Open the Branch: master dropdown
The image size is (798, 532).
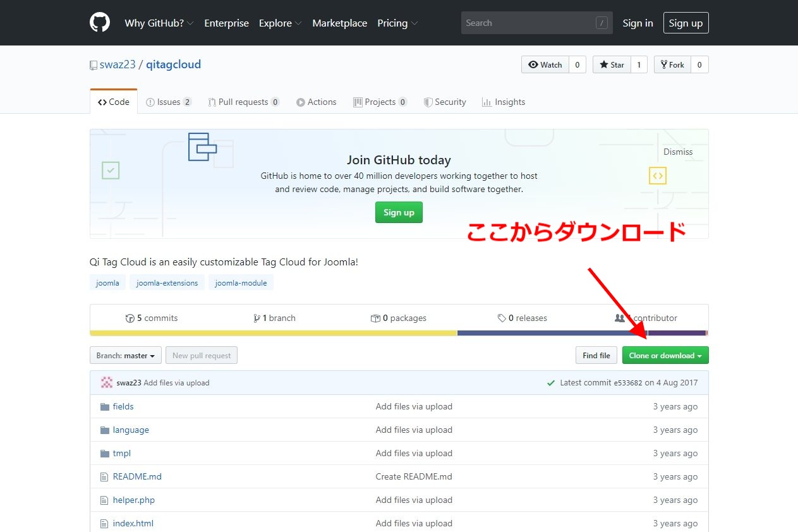pyautogui.click(x=125, y=355)
